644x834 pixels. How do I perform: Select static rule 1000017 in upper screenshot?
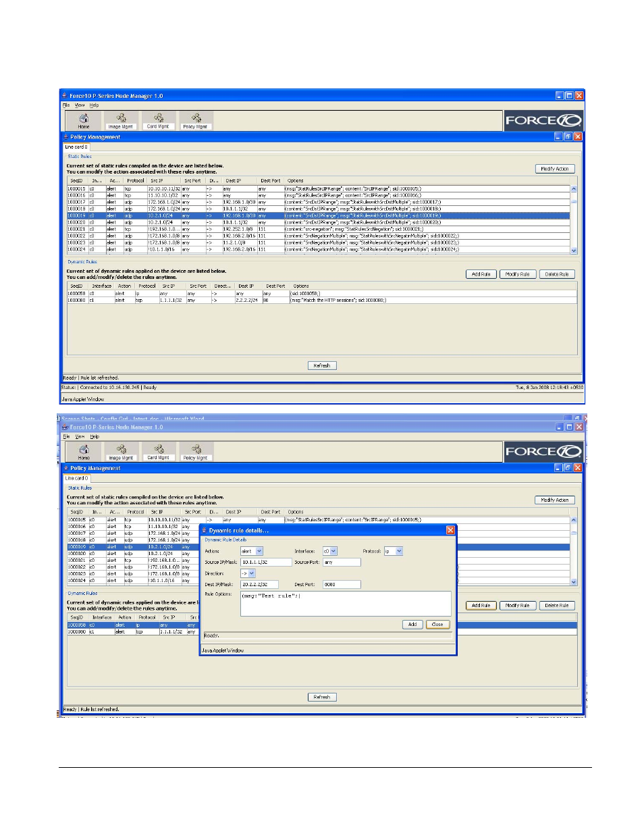[318, 202]
